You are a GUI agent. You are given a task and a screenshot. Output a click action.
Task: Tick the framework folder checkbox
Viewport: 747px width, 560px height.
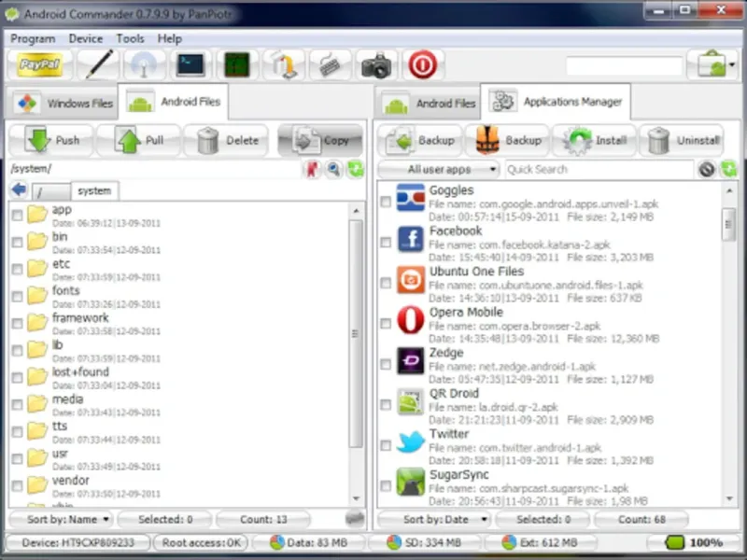[x=17, y=324]
